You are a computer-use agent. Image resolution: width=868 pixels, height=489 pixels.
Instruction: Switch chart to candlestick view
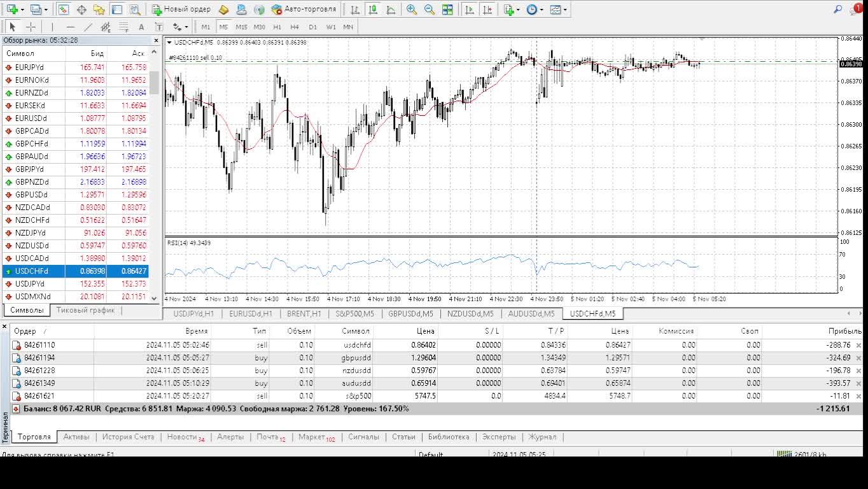[372, 10]
